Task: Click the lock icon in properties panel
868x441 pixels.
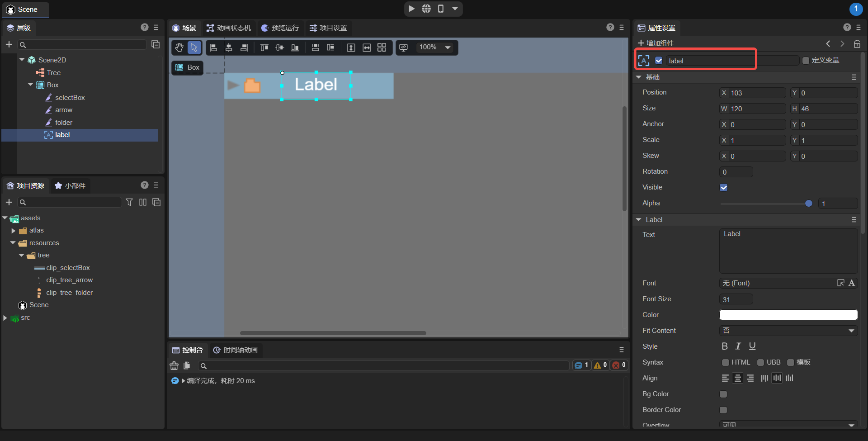Action: (x=857, y=44)
